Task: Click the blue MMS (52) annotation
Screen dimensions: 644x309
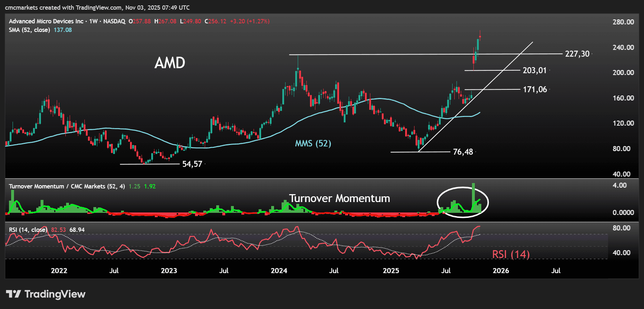Action: pos(313,144)
